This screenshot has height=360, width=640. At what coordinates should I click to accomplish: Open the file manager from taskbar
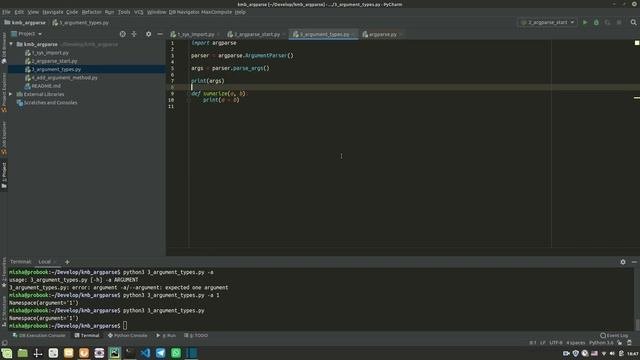(22, 353)
